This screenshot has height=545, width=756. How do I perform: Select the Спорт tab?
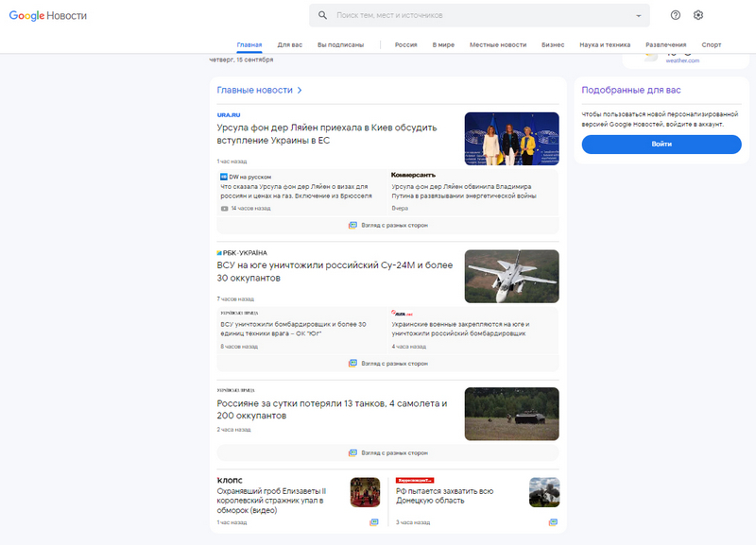[x=712, y=44]
